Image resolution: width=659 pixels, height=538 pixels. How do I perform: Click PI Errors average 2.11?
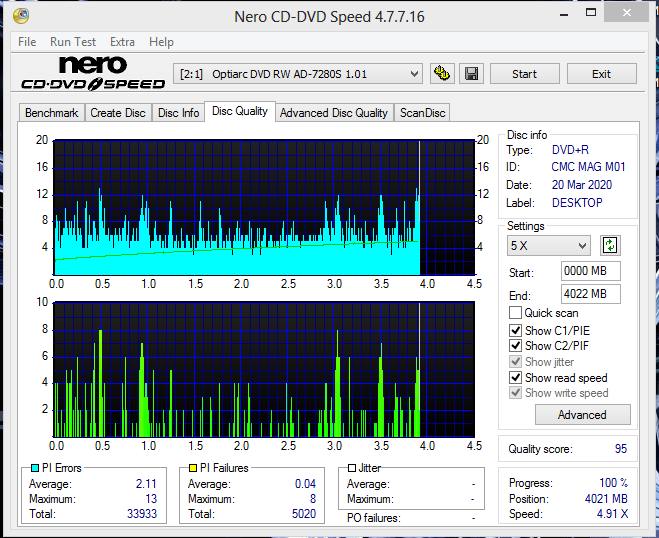[x=146, y=484]
